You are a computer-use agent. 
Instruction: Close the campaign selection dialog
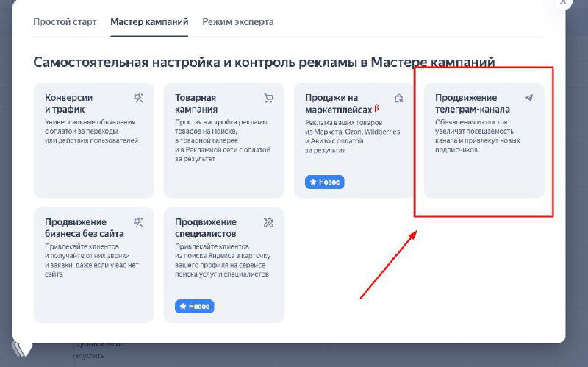[562, 2]
